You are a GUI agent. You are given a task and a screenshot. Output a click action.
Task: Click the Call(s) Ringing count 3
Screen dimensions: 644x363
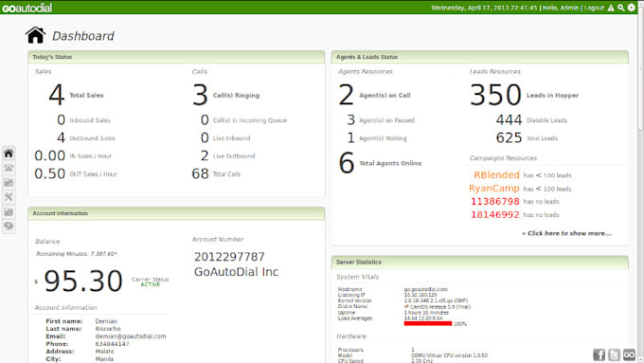pos(200,95)
